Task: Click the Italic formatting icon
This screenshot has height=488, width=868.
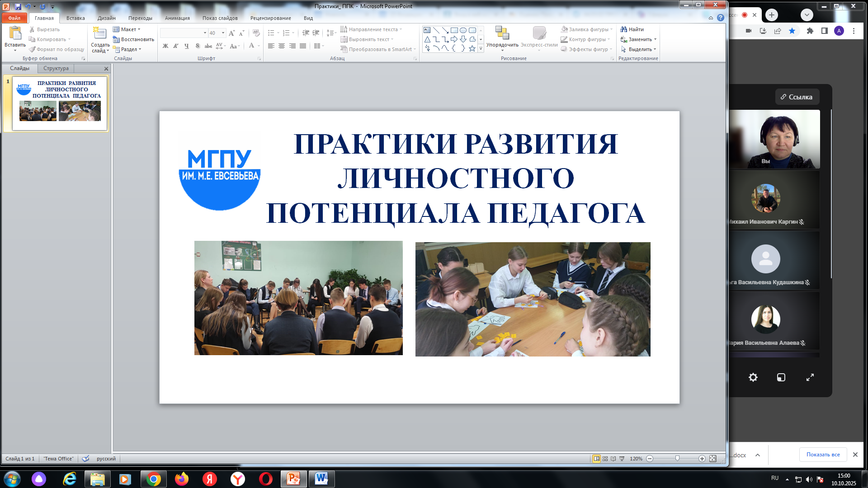Action: click(x=176, y=46)
